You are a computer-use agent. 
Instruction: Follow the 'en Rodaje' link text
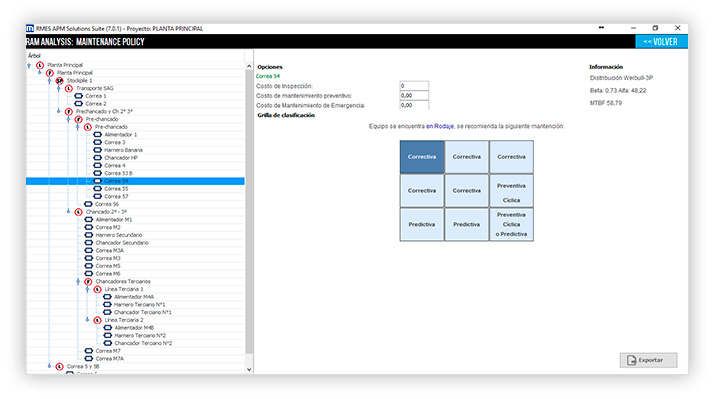pos(440,126)
